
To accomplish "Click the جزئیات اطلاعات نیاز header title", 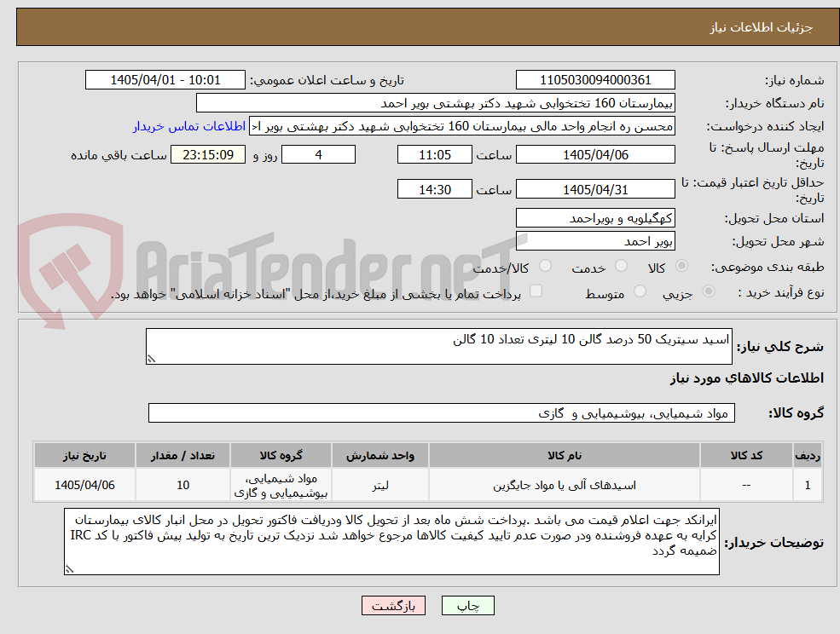I will (x=762, y=27).
